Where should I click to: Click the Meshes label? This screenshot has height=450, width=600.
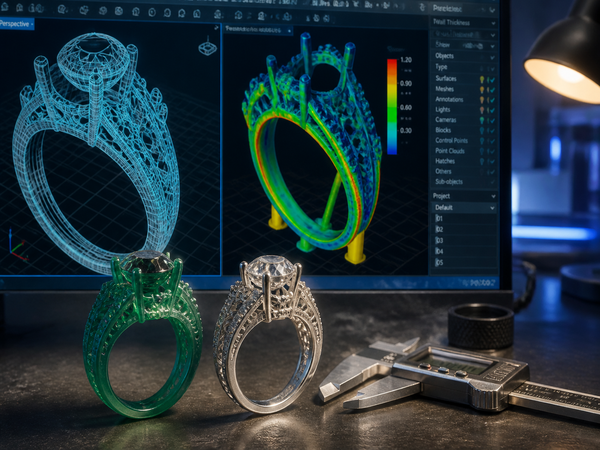click(444, 89)
